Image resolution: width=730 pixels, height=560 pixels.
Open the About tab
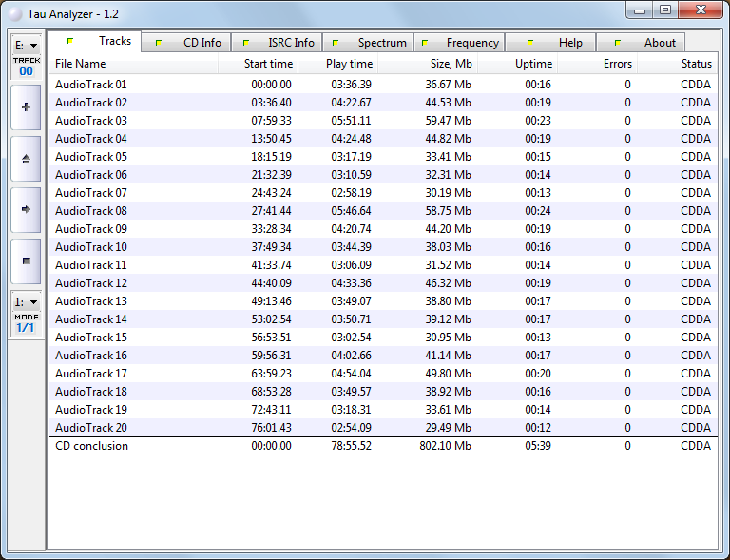[x=642, y=43]
